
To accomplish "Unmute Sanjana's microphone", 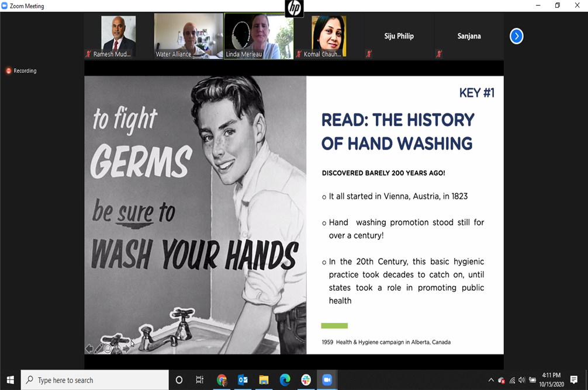I will (440, 54).
